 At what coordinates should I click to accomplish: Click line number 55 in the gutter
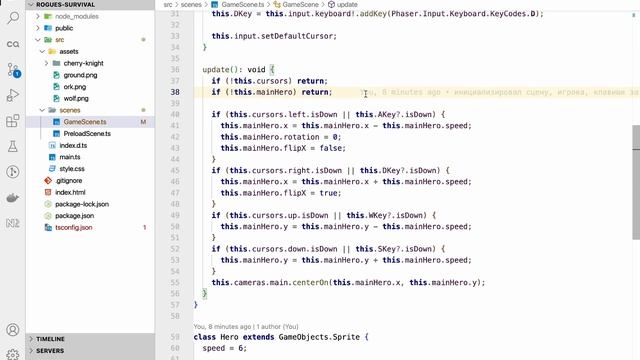[x=175, y=282]
